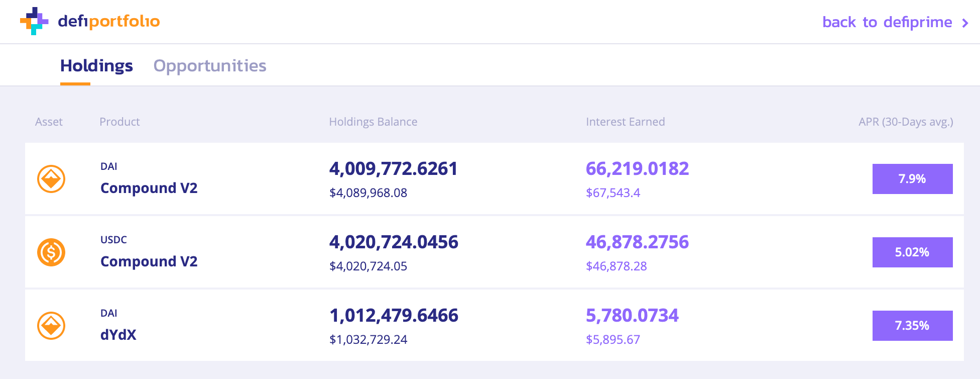Click the Interest Earned column header

(625, 122)
